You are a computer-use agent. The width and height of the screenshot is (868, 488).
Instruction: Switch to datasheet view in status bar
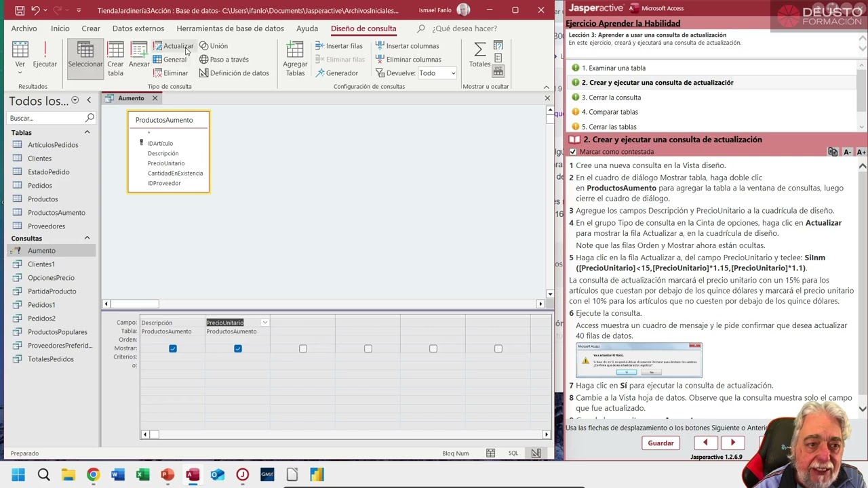point(490,453)
